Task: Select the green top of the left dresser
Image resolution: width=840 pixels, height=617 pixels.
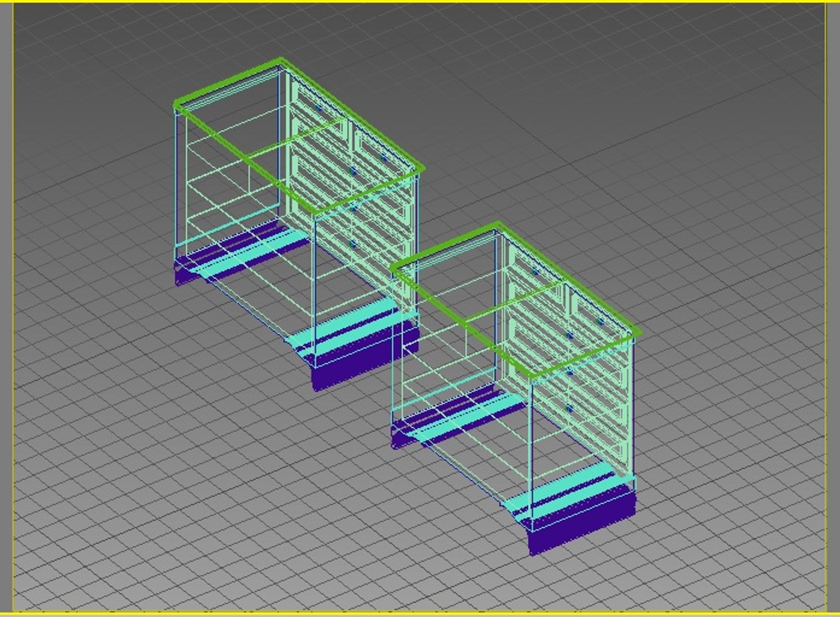Action: [x=299, y=136]
